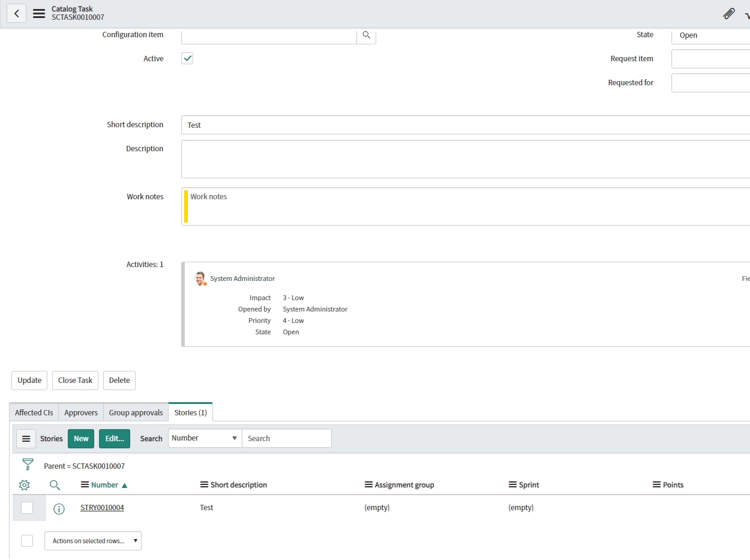The image size is (750, 560).
Task: Click the back arrow button
Action: click(x=16, y=13)
